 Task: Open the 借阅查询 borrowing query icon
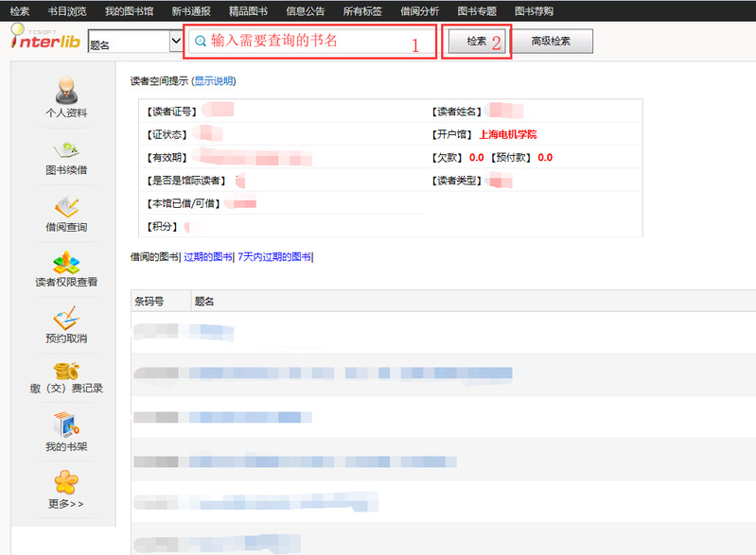tap(65, 206)
